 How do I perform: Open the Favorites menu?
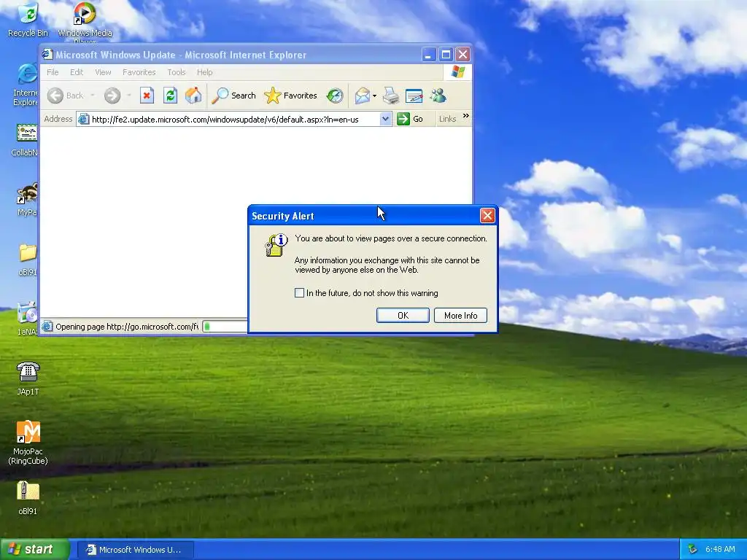pyautogui.click(x=139, y=72)
